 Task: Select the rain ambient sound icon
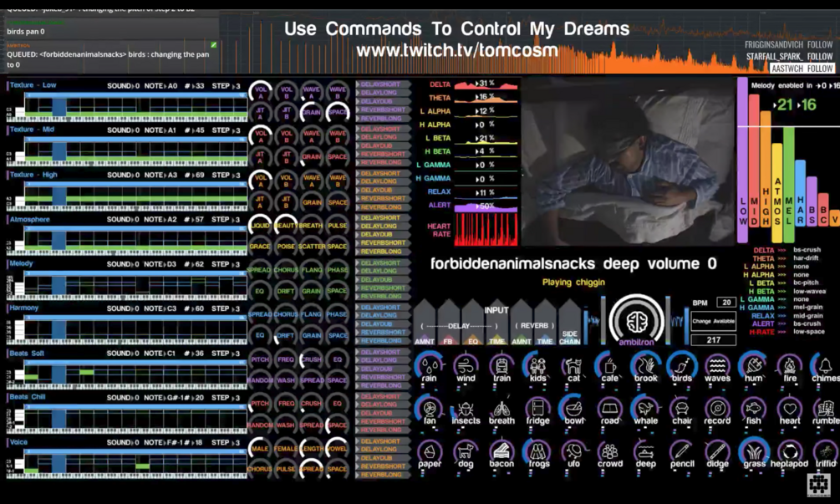click(430, 365)
